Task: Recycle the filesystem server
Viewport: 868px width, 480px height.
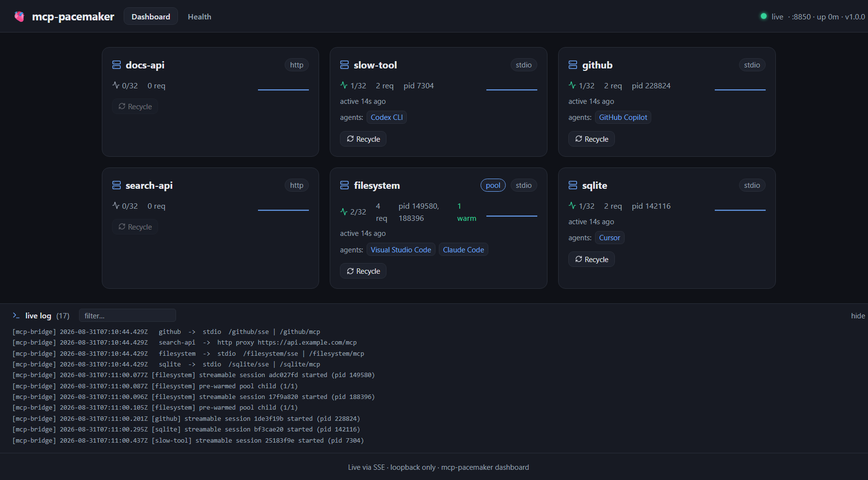Action: pyautogui.click(x=363, y=271)
